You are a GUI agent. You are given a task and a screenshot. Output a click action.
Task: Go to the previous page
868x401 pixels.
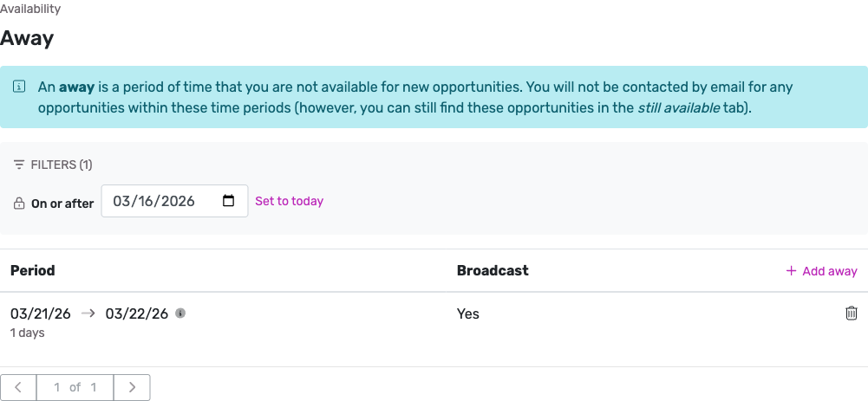pos(19,387)
